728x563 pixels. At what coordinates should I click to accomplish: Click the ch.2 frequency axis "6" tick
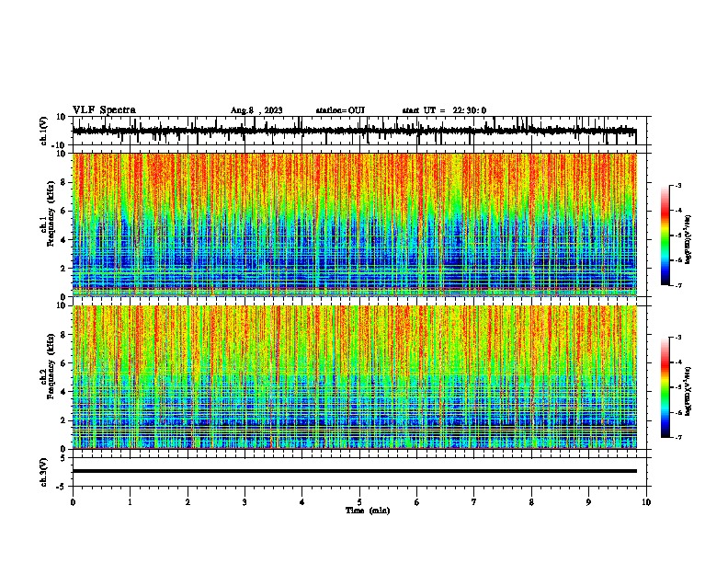click(63, 363)
